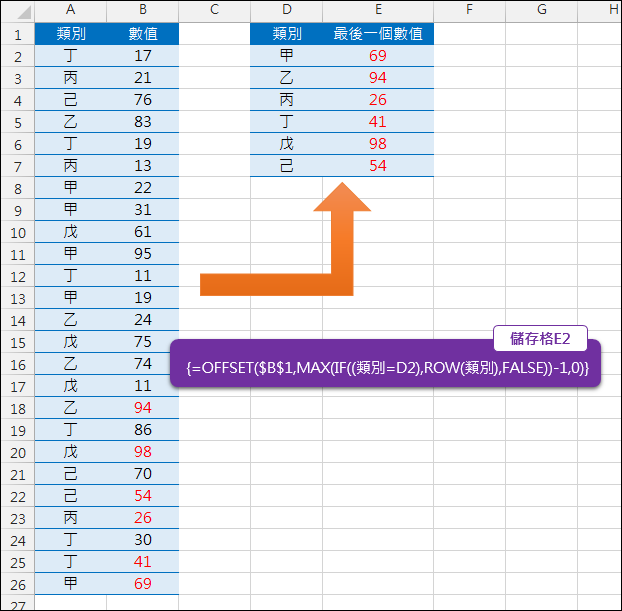The width and height of the screenshot is (622, 611).
Task: Click category 乙 in column D
Action: tap(286, 78)
